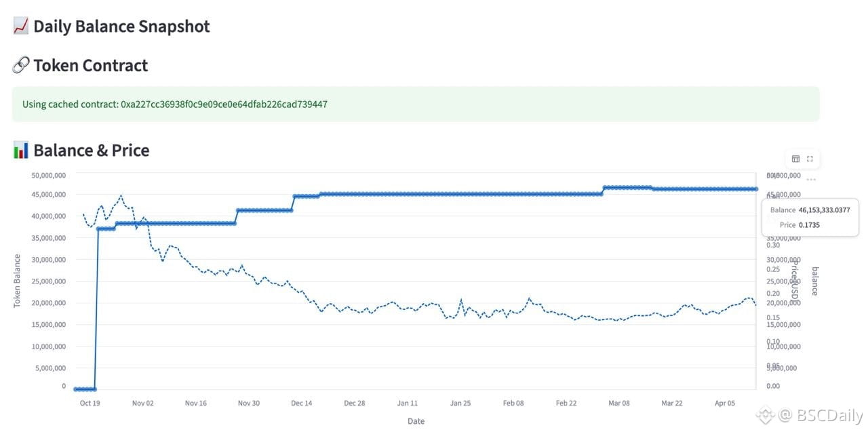Viewport: 868px width, 432px height.
Task: Click the 0.30 price axis label
Action: [772, 246]
